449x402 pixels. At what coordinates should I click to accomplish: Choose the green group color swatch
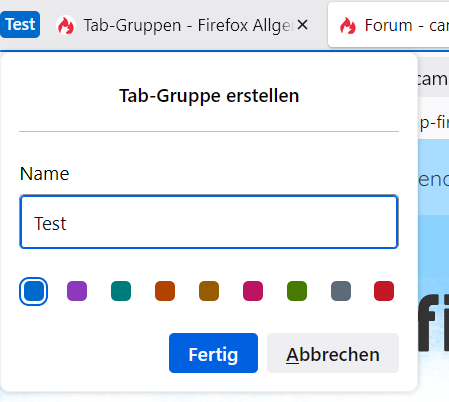coord(297,291)
